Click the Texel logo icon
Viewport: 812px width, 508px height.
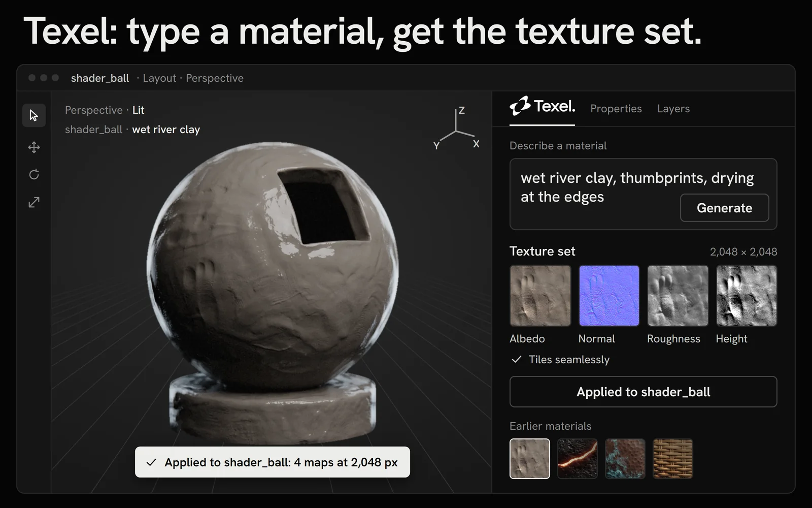[x=520, y=106]
